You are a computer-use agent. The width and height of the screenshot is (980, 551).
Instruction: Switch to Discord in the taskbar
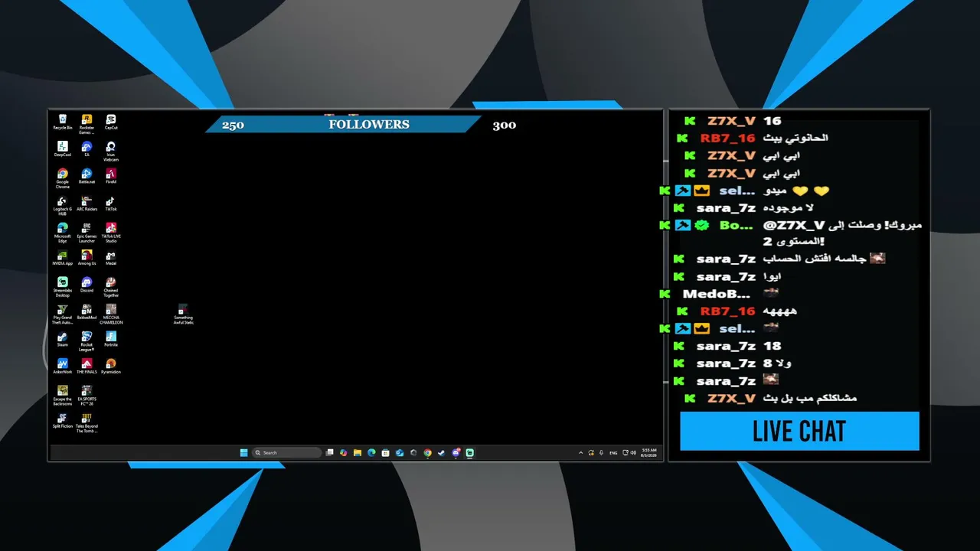pos(456,453)
